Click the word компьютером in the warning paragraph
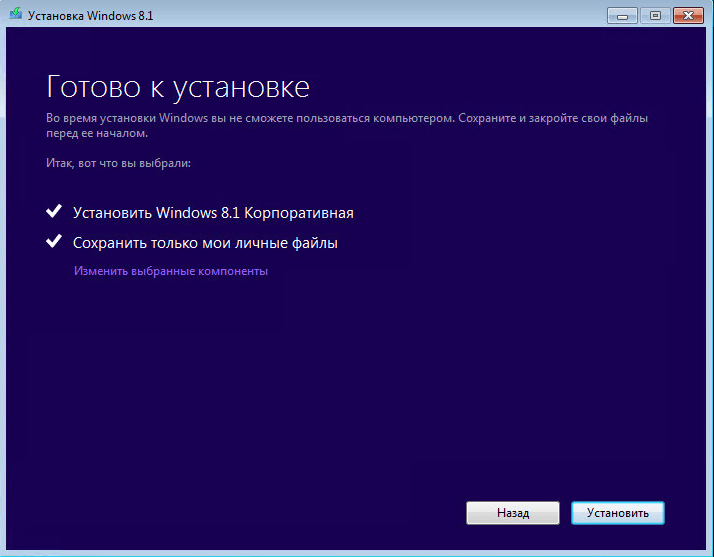Viewport: 714px width, 557px height. pyautogui.click(x=414, y=118)
